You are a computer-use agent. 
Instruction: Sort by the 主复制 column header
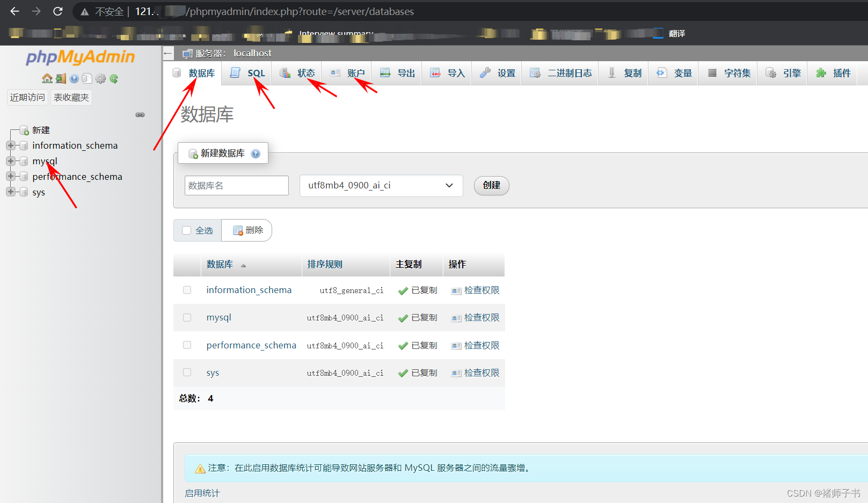(409, 264)
